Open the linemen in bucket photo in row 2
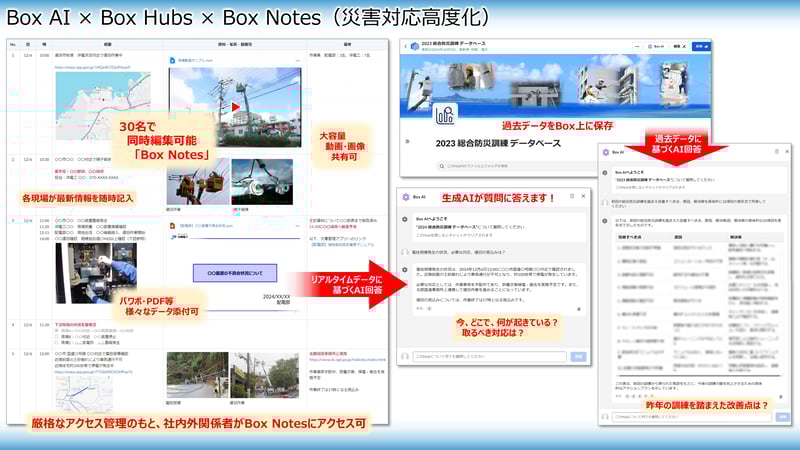 [198, 181]
